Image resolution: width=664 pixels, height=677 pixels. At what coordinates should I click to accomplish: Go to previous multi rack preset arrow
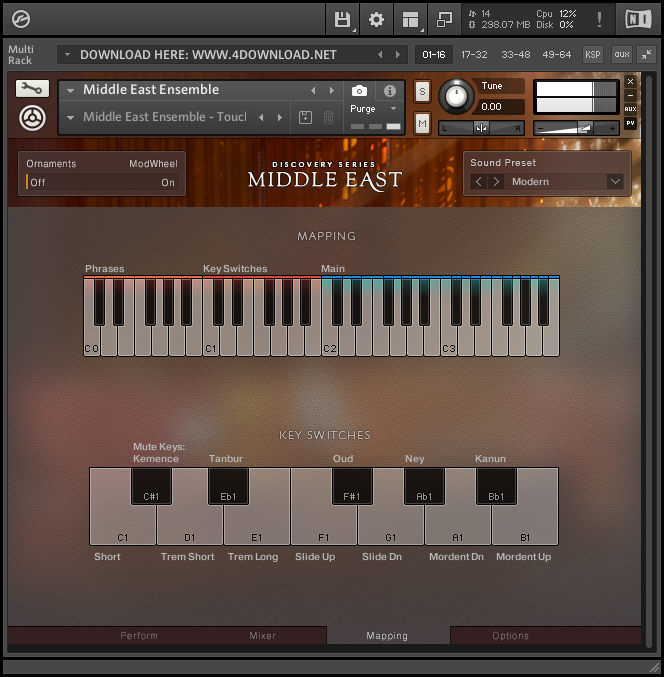(380, 55)
